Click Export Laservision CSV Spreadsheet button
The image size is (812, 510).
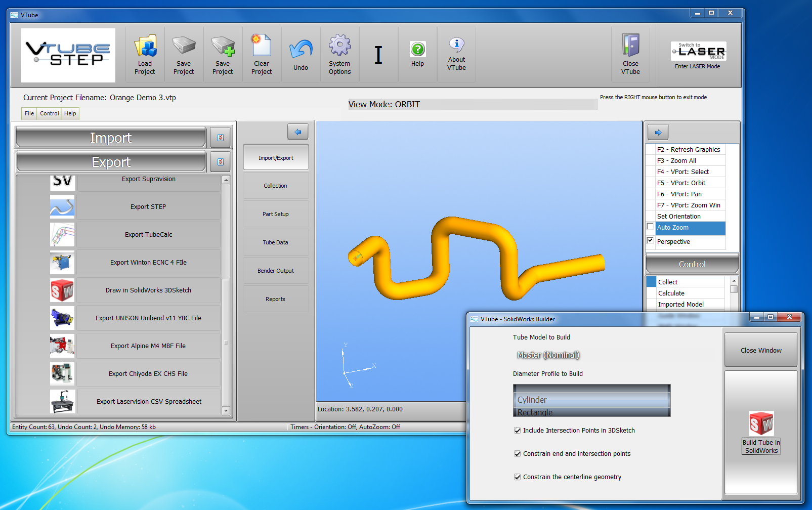[148, 401]
